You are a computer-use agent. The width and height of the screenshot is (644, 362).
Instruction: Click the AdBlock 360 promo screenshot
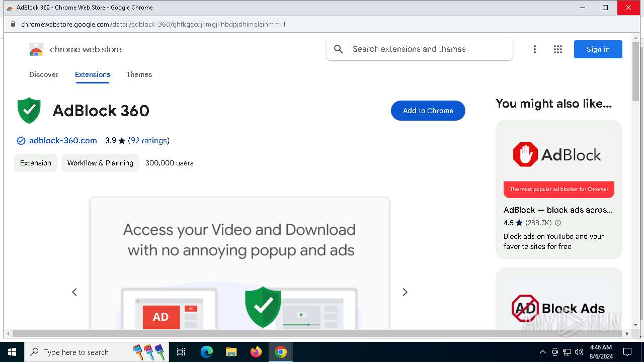(239, 264)
